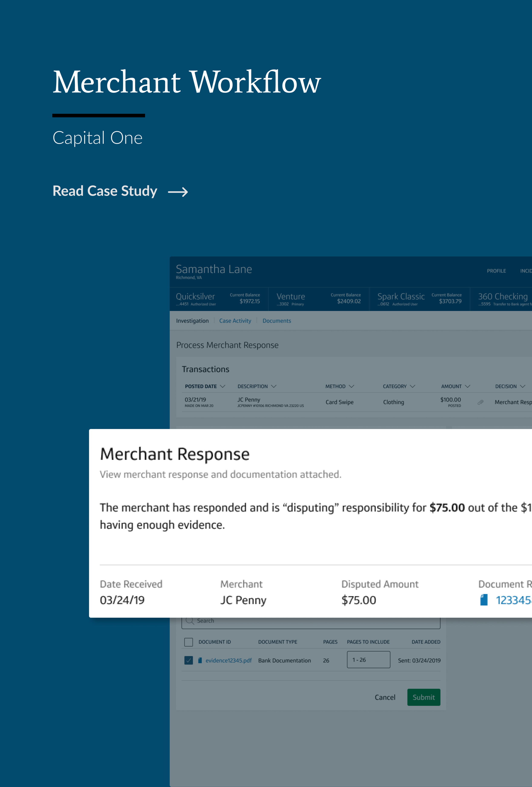Image resolution: width=532 pixels, height=787 pixels.
Task: Click the Clothing category cell
Action: 394,402
